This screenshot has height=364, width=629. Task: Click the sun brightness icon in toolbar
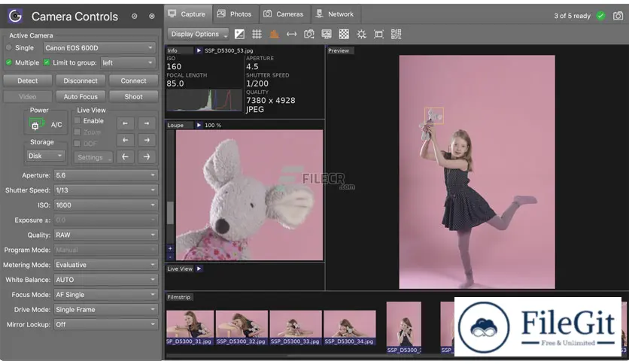click(x=361, y=34)
